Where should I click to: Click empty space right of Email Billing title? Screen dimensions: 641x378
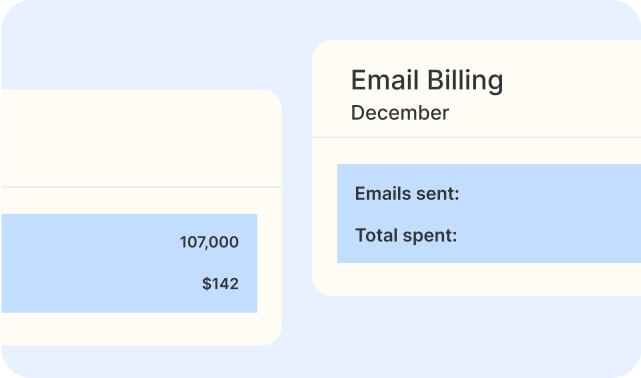(x=572, y=81)
